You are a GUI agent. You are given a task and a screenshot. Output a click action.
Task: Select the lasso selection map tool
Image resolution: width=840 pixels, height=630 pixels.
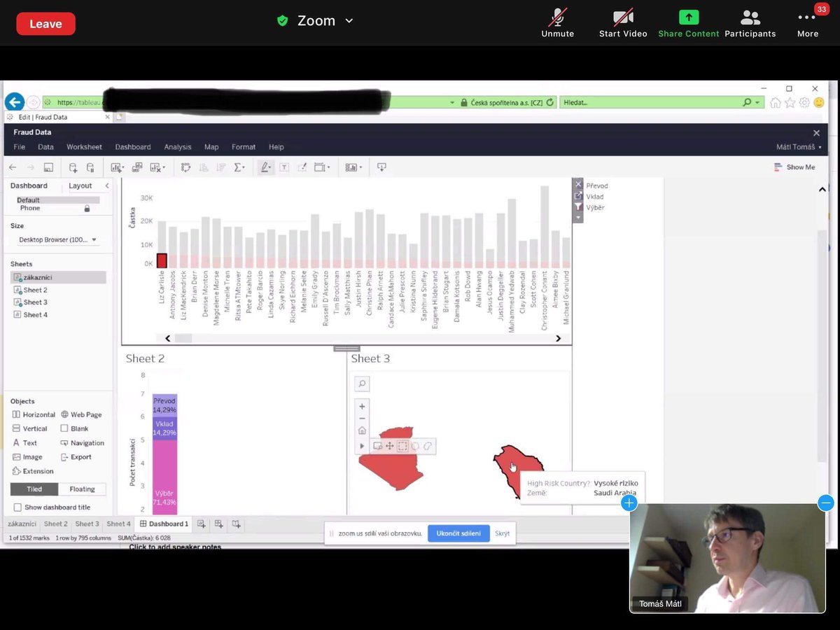(x=428, y=446)
